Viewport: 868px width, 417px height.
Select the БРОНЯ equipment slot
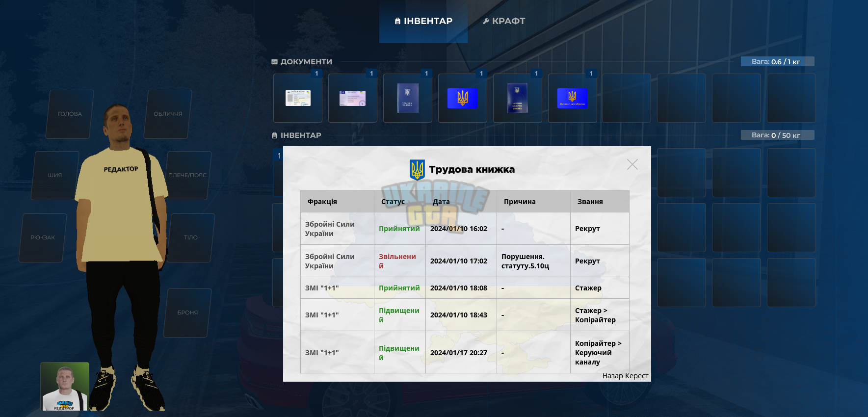coord(187,313)
